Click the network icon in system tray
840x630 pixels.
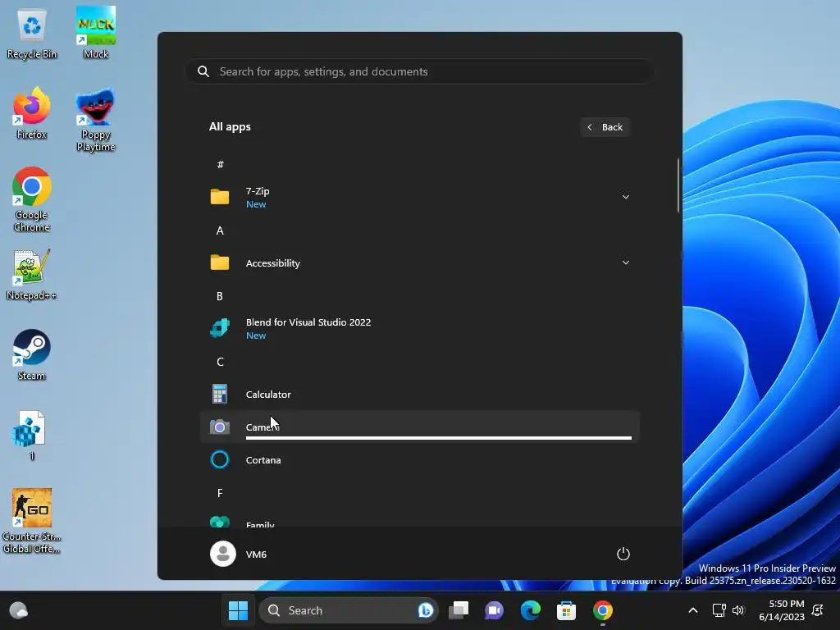(x=719, y=610)
